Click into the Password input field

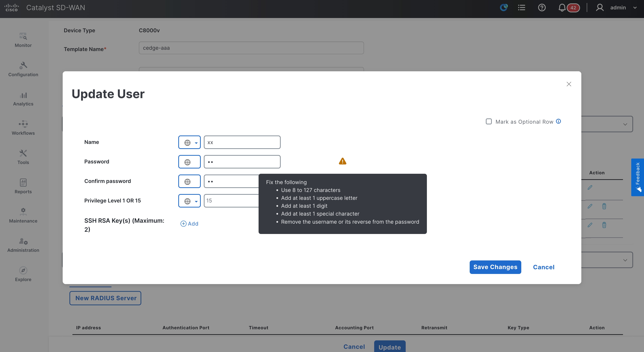coord(242,162)
